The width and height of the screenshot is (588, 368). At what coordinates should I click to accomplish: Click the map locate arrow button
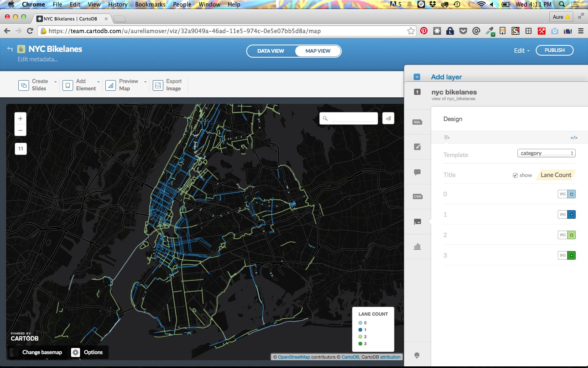coord(388,118)
